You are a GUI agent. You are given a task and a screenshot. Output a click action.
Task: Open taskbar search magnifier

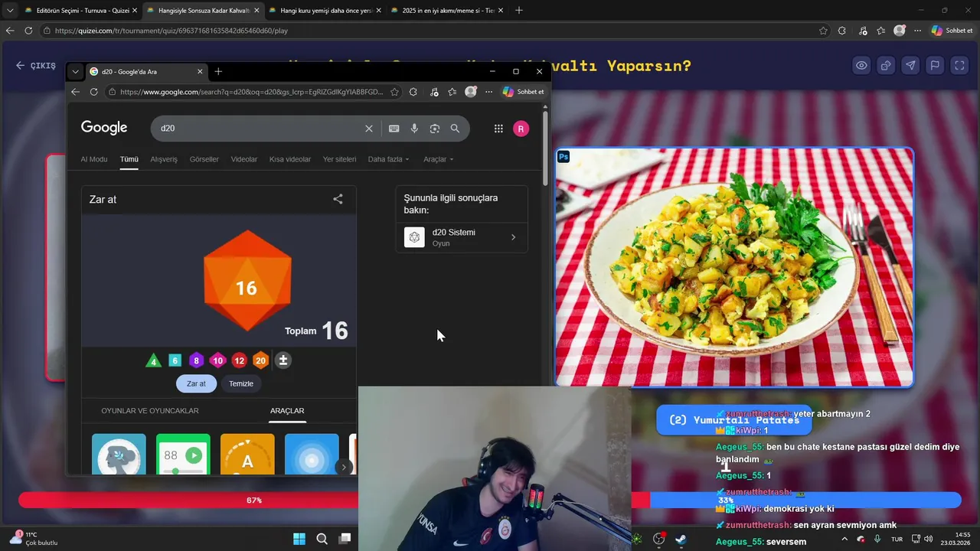322,539
